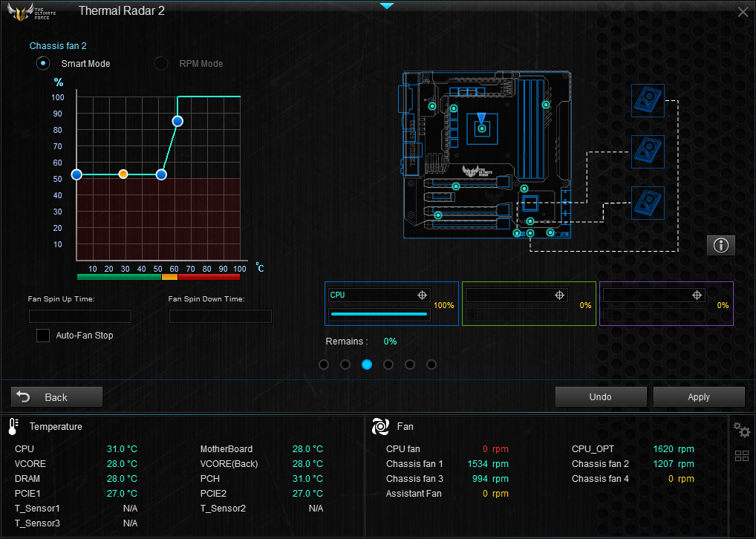Viewport: 756px width, 539px height.
Task: Click the Fan panel spinning fan icon
Action: click(x=380, y=426)
